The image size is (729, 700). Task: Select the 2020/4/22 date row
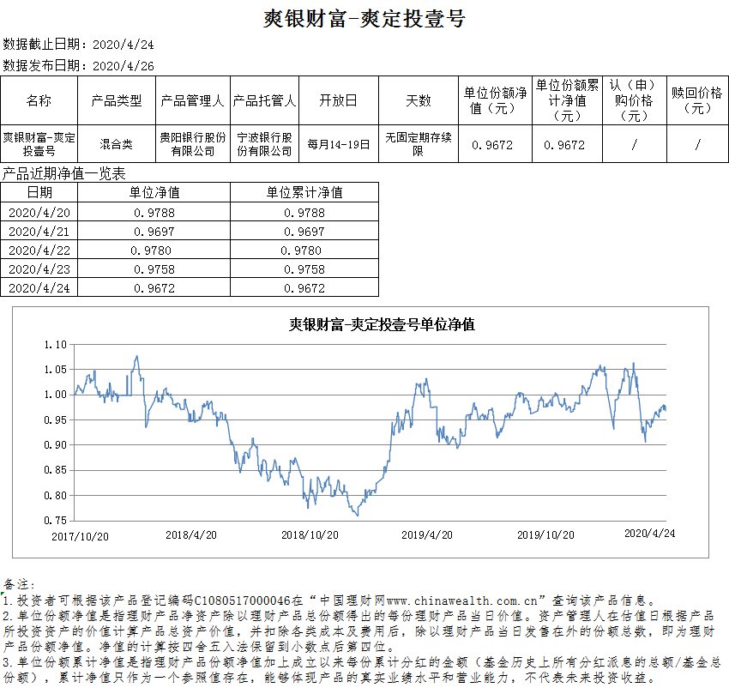click(39, 250)
